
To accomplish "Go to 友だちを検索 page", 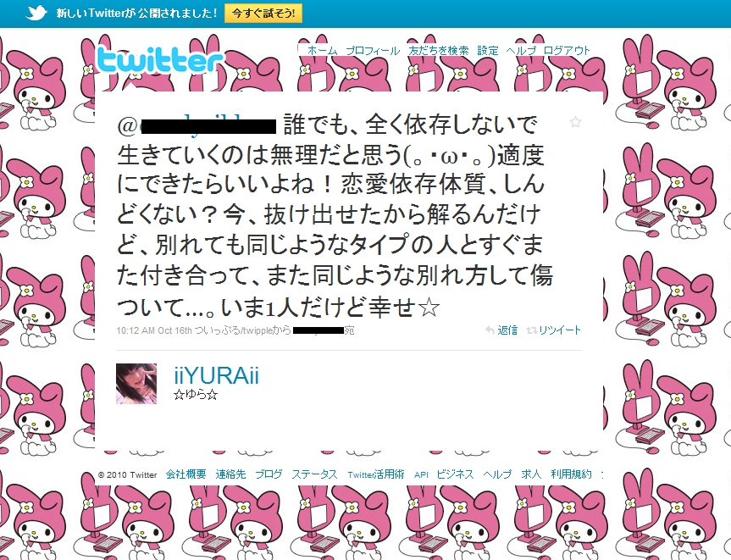I will tap(438, 50).
